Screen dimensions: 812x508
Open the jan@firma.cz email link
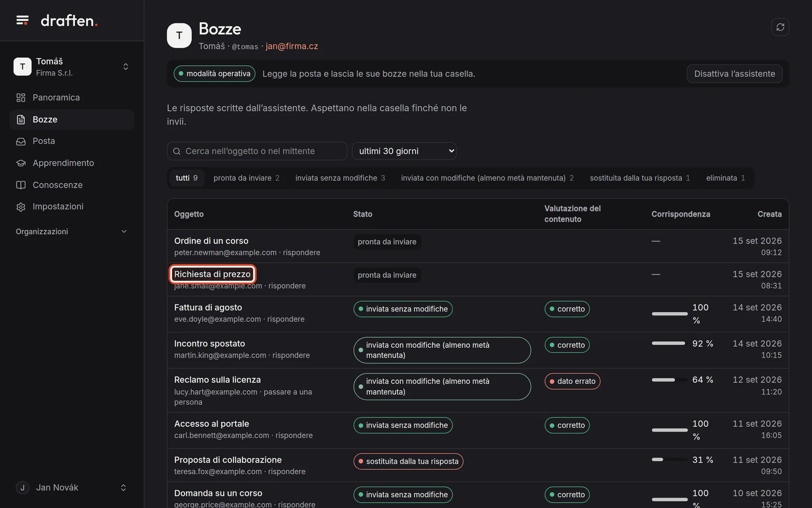(291, 46)
